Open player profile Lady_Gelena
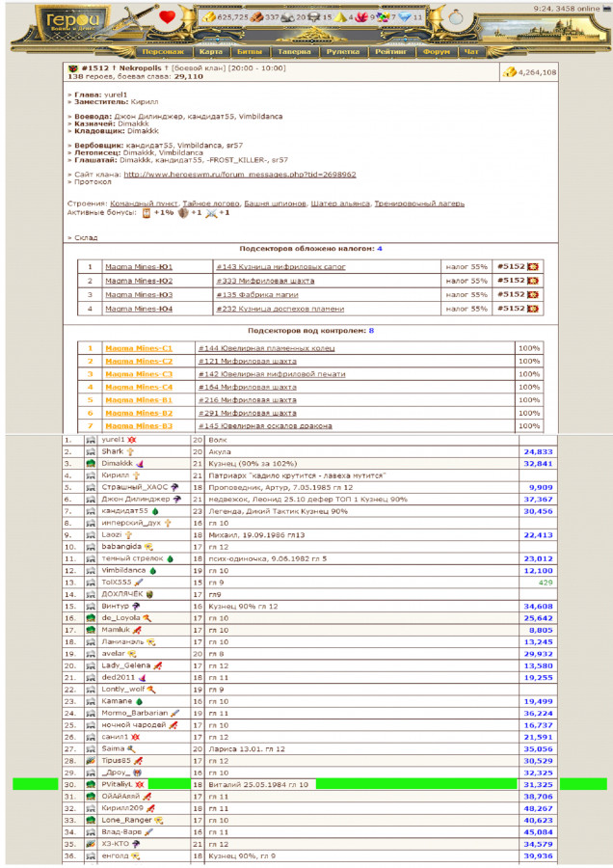 pos(125,665)
